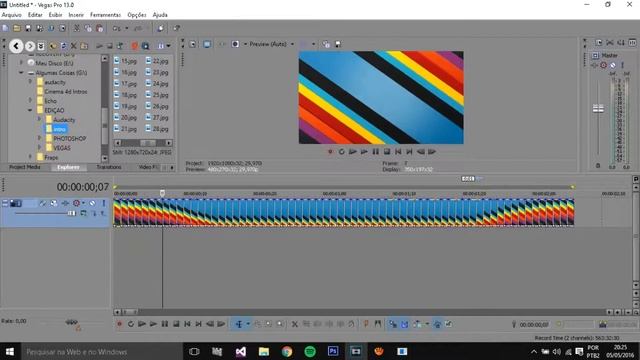Viewport: 640px width, 360px height.
Task: Minimize the video track header
Action: tap(5, 203)
